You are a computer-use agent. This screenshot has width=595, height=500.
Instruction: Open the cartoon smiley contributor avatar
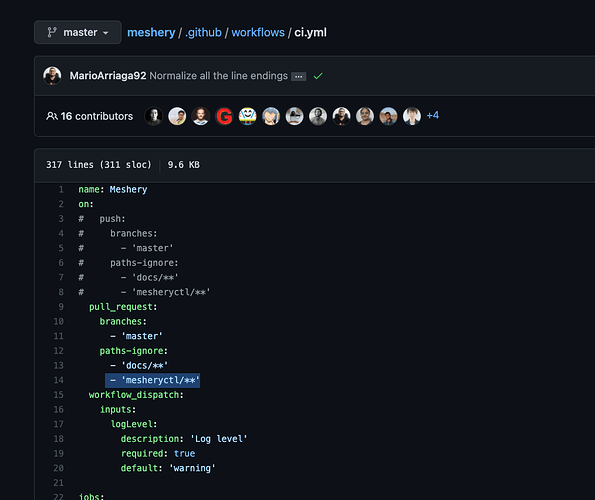[248, 116]
